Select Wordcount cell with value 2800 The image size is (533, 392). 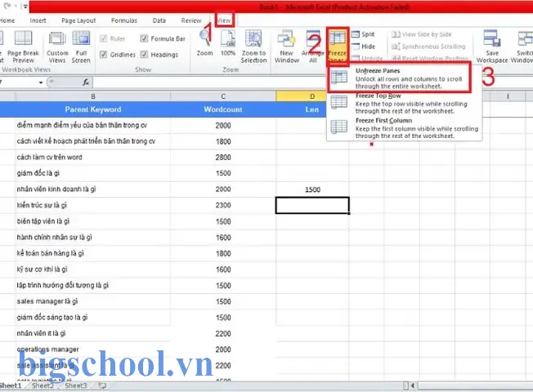pyautogui.click(x=223, y=158)
